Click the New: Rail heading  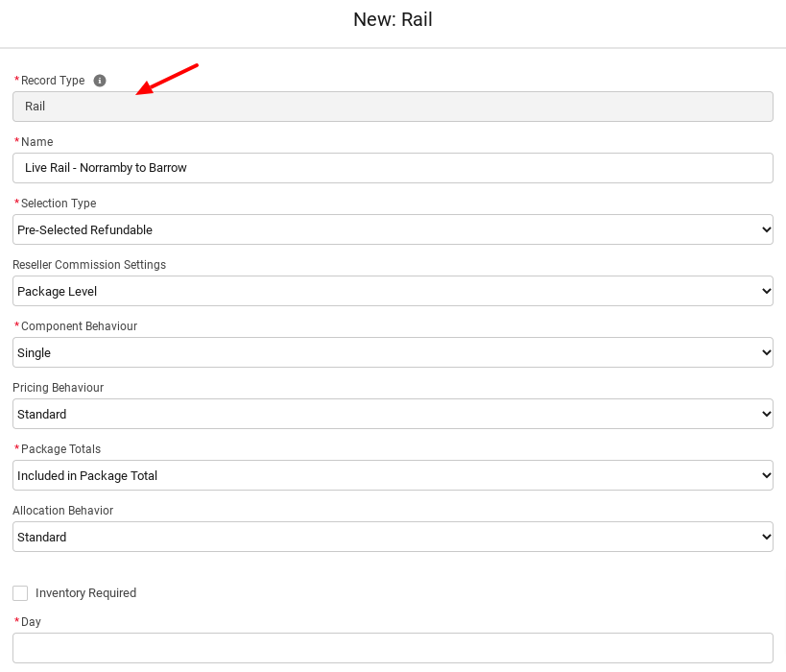pyautogui.click(x=393, y=19)
